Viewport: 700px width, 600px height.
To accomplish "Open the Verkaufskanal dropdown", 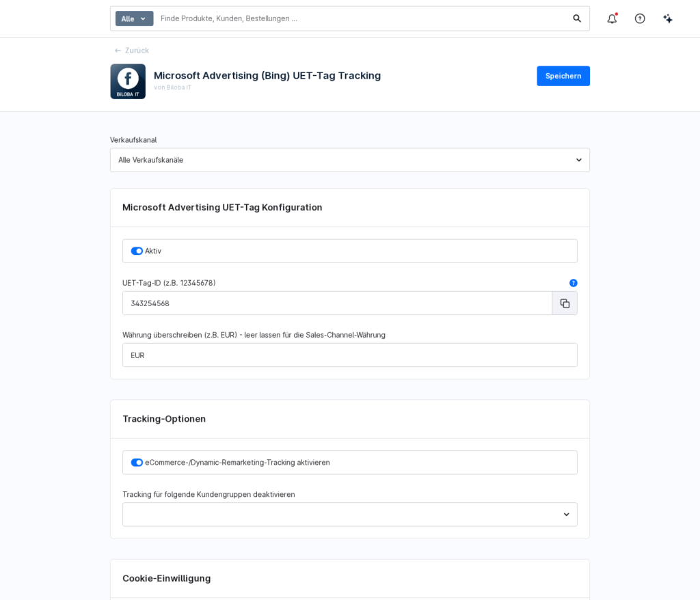I will [349, 160].
